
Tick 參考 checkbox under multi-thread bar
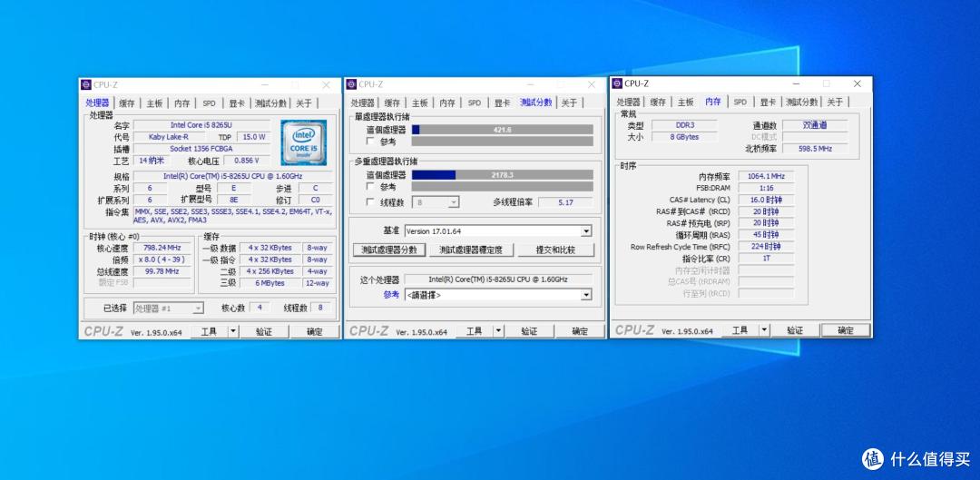[370, 187]
